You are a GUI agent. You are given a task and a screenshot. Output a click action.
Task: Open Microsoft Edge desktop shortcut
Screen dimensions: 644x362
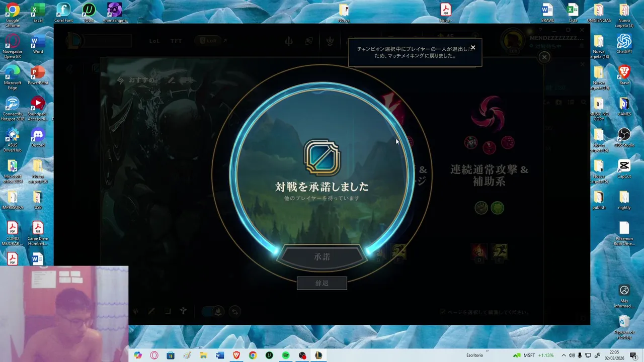click(12, 78)
